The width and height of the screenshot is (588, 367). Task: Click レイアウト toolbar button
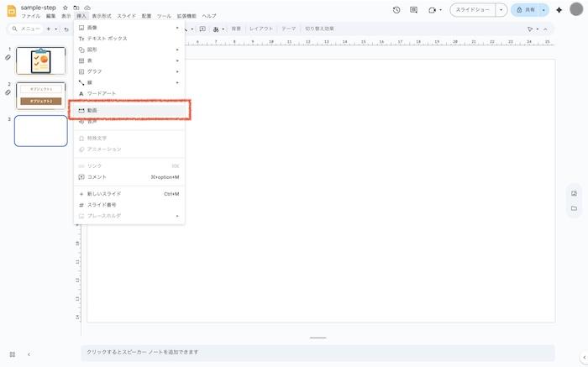tap(261, 29)
